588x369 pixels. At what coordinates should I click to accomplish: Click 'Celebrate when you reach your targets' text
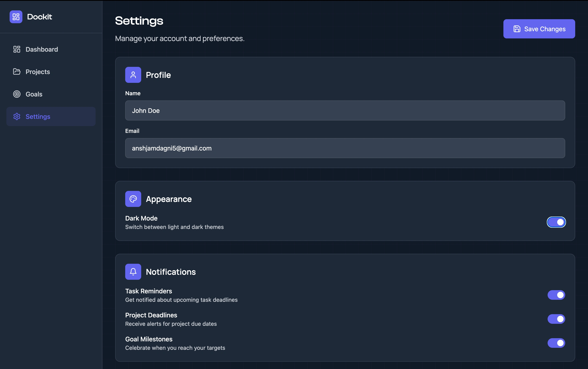(x=175, y=348)
